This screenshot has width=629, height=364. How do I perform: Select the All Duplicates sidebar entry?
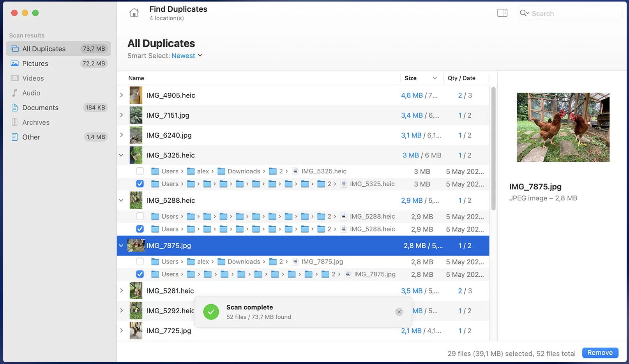tap(44, 48)
